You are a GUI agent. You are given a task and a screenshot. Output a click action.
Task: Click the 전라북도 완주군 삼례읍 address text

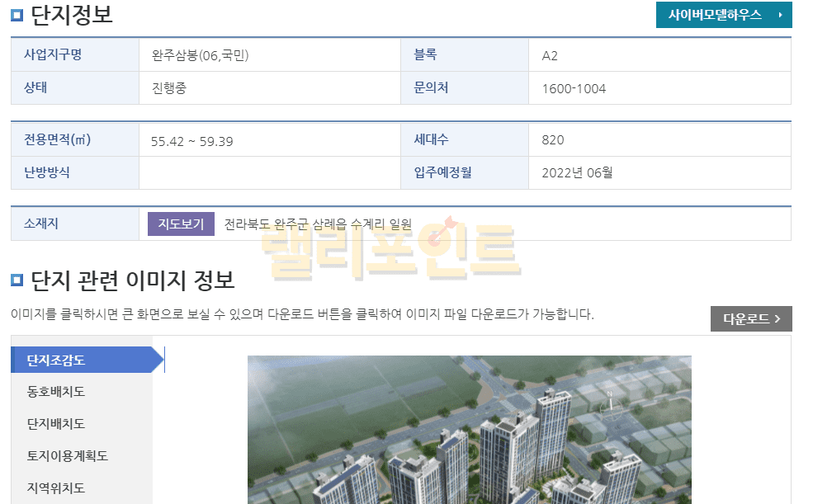318,224
